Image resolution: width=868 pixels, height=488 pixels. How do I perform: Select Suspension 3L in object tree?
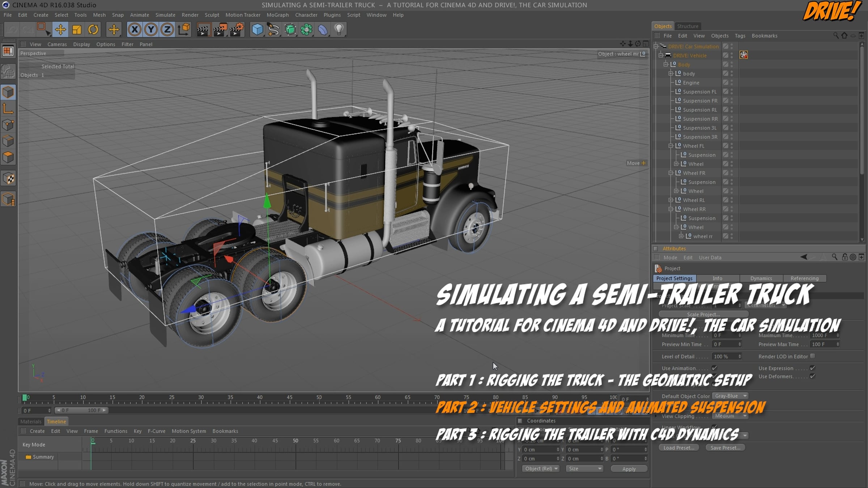[x=699, y=128]
